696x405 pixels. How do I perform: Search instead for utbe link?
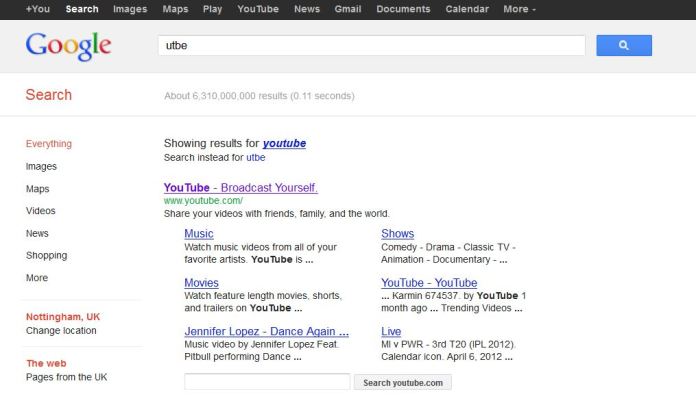tap(256, 158)
